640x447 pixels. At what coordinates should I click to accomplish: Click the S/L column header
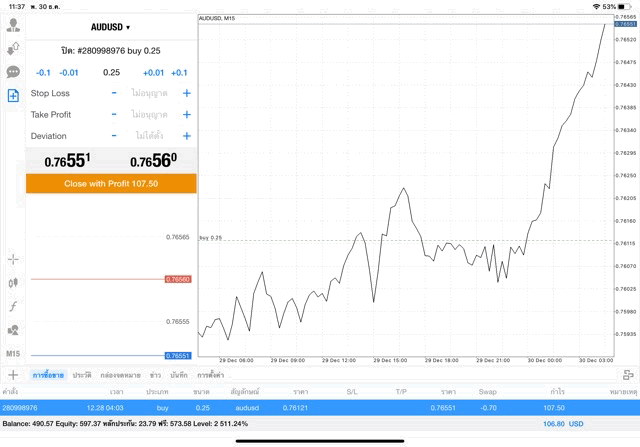coord(352,391)
